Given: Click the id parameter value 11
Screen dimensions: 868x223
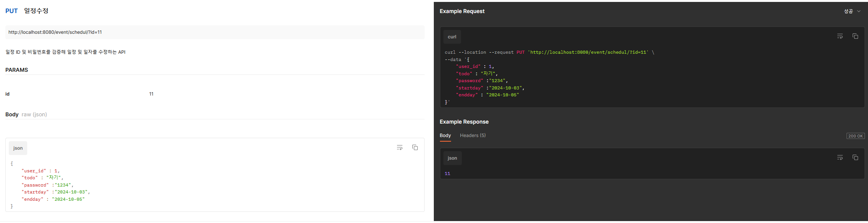Looking at the screenshot, I should coord(151,94).
